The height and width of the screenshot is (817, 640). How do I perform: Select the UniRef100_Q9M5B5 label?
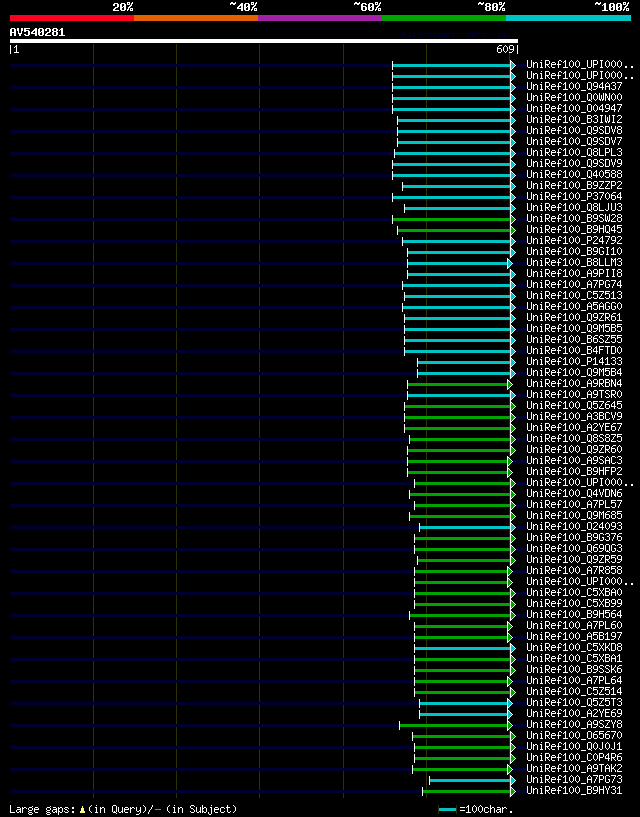tap(574, 328)
